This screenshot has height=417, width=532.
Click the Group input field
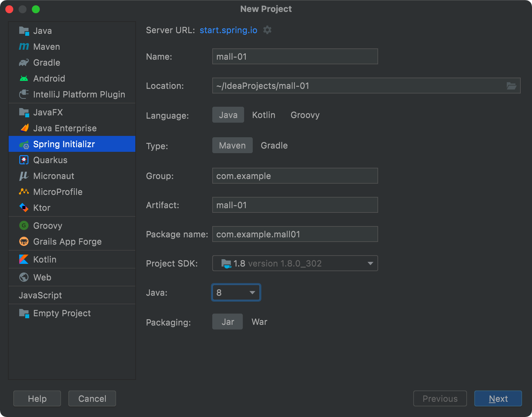point(295,176)
